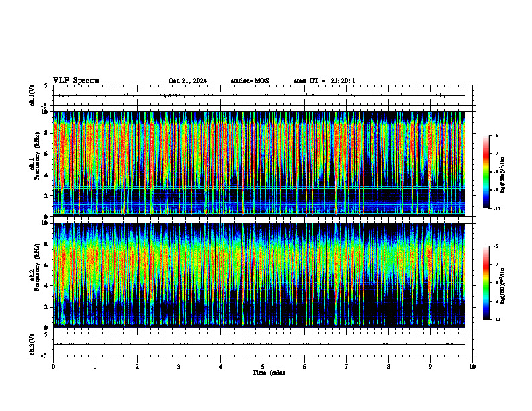The image size is (532, 411).
Task: Click the ch.2 colorbar 'log(PSD)(V²/Hz)' label
Action: 502,285
